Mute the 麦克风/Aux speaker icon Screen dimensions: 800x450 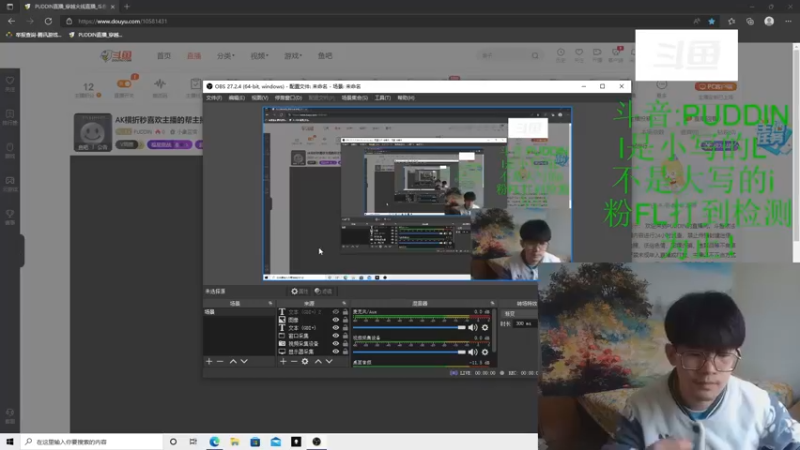point(473,328)
